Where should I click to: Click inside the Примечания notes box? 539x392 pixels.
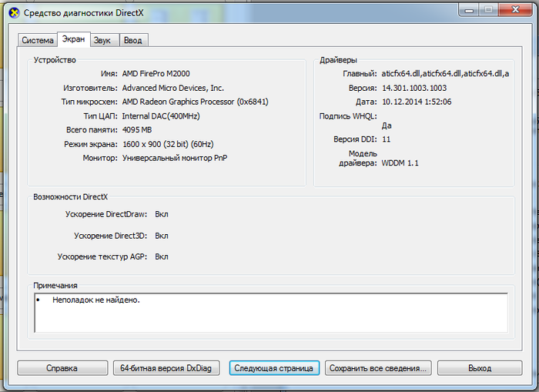point(269,312)
